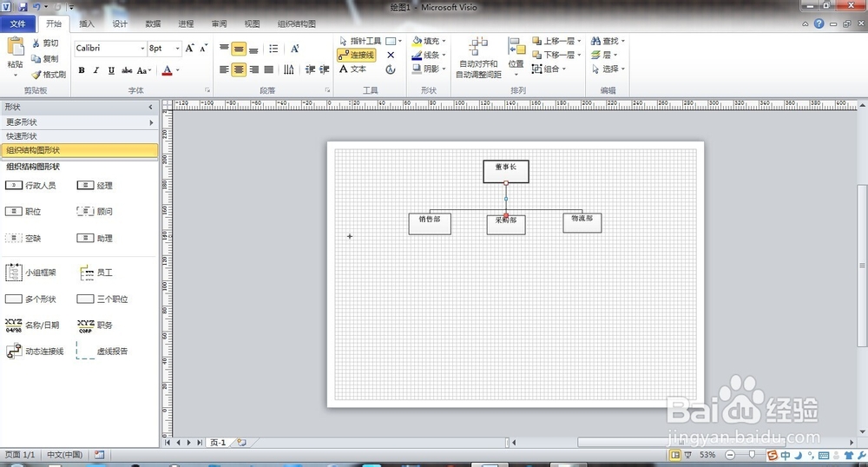Switch to the Data (数据) tab

154,23
